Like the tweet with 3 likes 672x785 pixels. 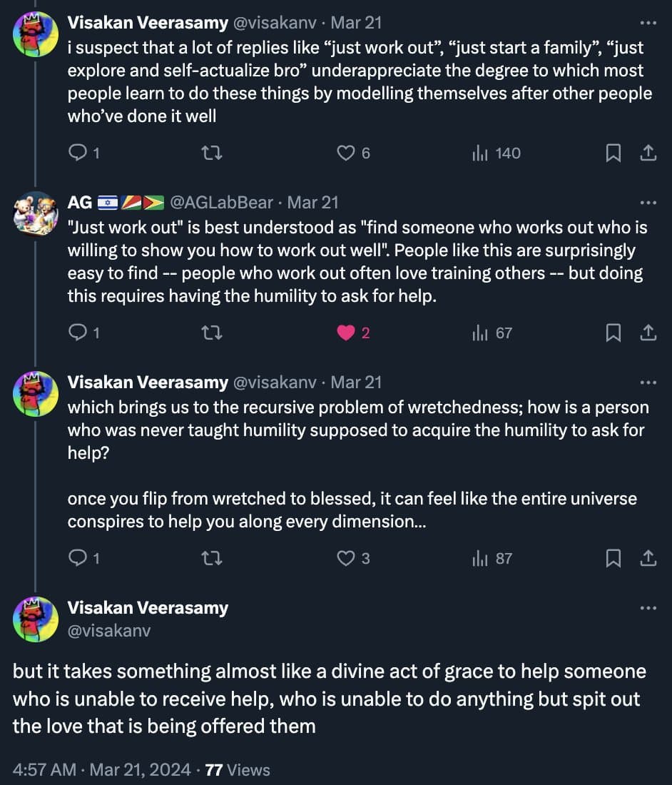coord(346,559)
